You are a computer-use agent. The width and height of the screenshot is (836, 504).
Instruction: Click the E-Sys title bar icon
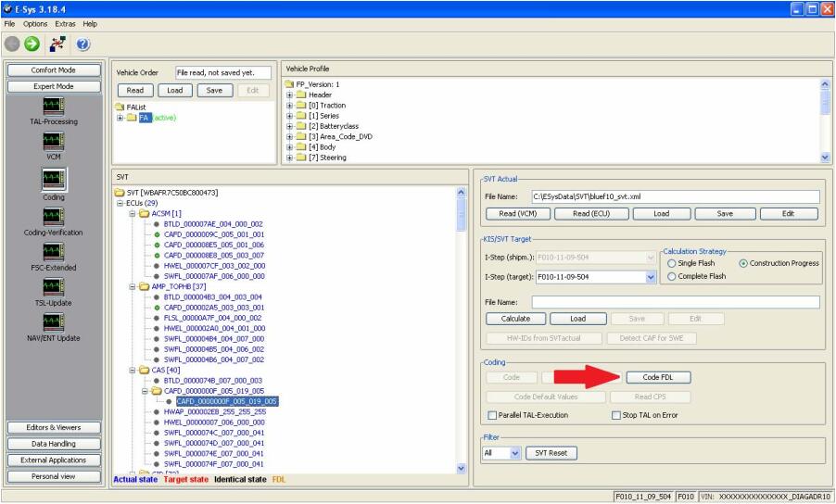click(x=7, y=9)
